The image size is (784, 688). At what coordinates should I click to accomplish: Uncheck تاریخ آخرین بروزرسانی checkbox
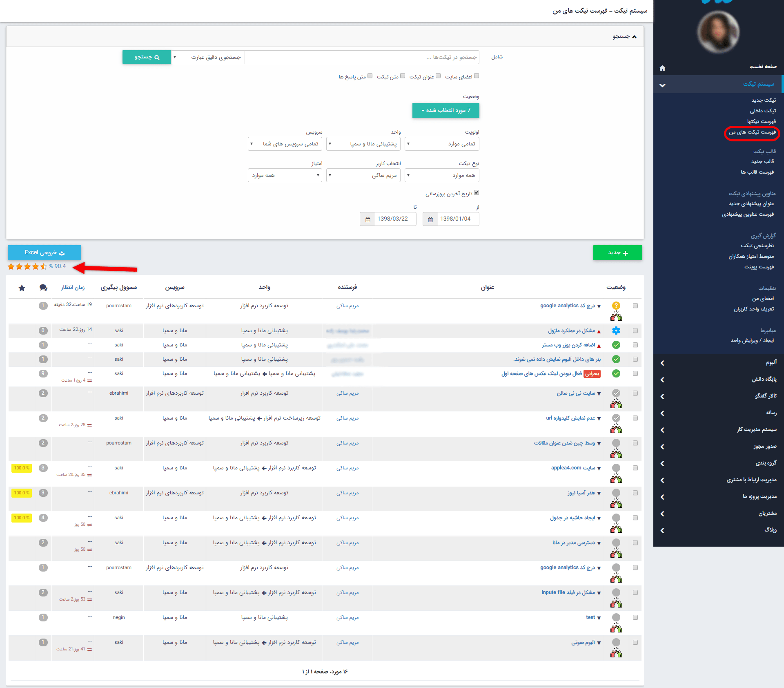tap(477, 193)
